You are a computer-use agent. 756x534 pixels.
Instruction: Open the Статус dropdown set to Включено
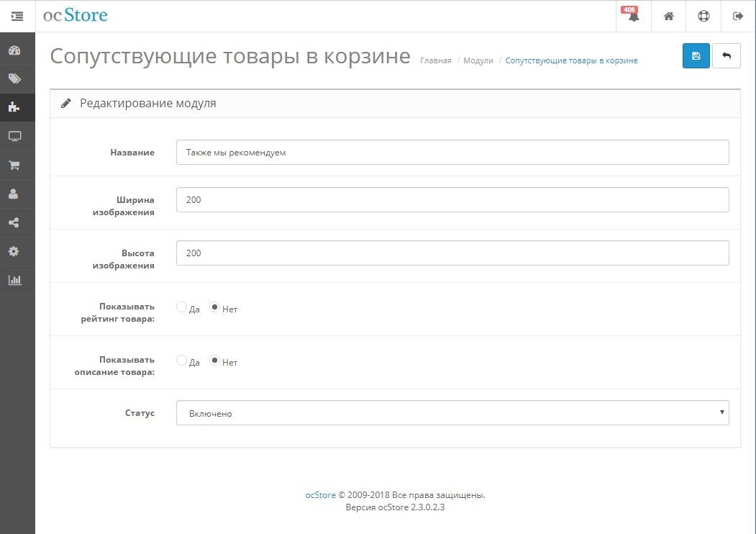[x=452, y=413]
